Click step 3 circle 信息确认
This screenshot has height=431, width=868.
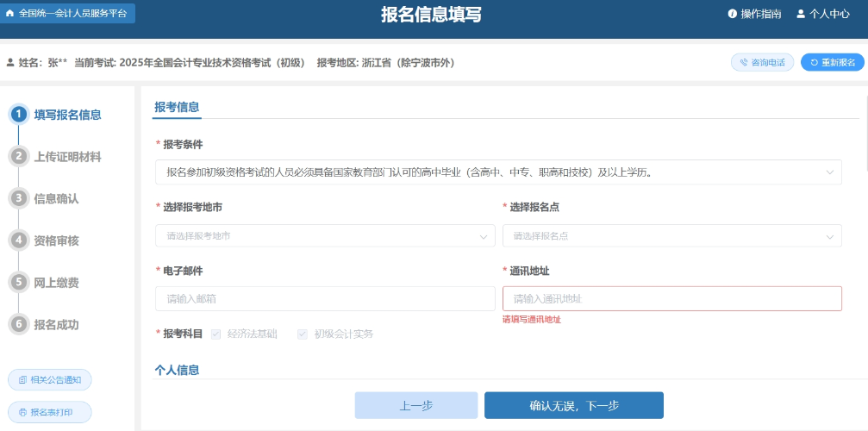17,198
